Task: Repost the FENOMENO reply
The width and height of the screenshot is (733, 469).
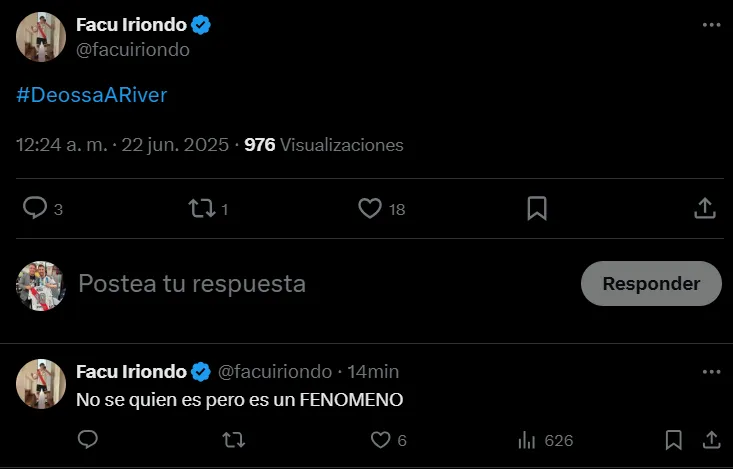Action: [x=234, y=440]
